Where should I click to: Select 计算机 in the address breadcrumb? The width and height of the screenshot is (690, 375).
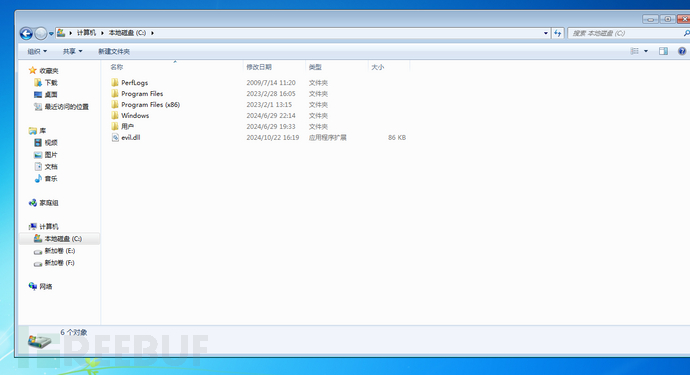pyautogui.click(x=86, y=33)
